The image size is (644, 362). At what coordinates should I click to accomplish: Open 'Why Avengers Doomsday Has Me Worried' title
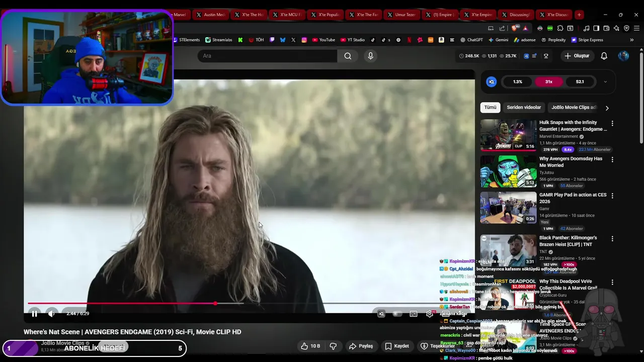pyautogui.click(x=571, y=162)
